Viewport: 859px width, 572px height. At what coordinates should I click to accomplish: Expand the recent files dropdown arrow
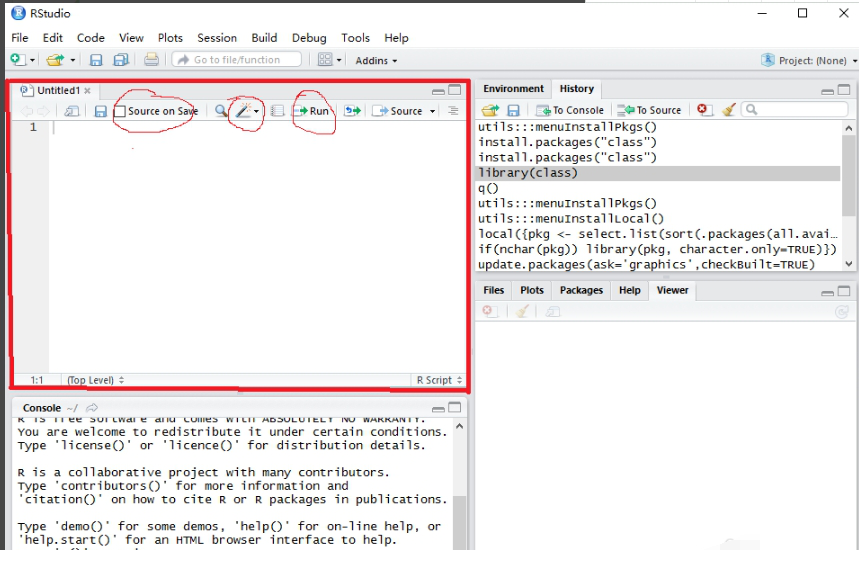[72, 60]
